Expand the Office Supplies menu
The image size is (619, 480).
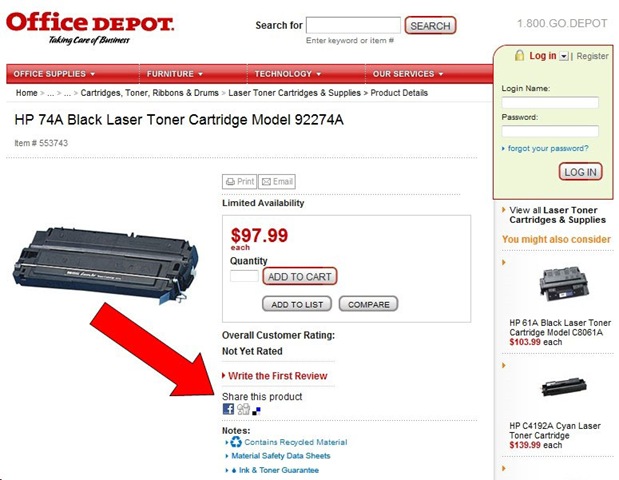(55, 74)
